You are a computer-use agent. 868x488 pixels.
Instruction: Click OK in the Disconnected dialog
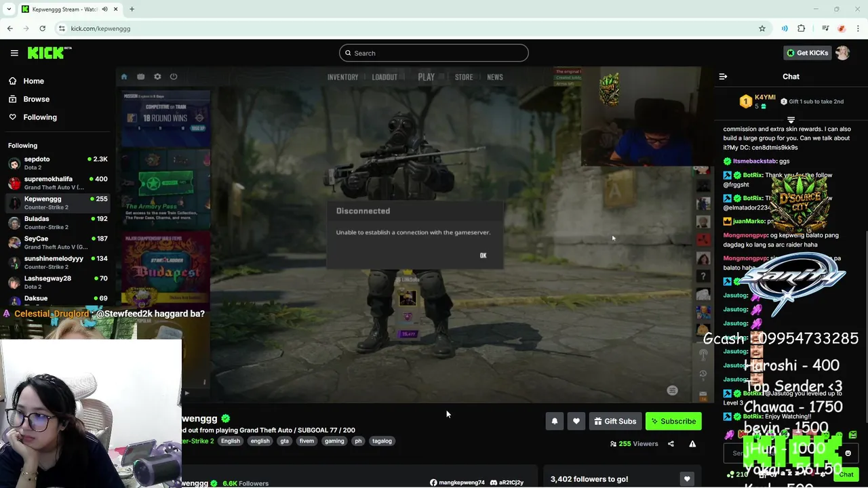point(483,256)
